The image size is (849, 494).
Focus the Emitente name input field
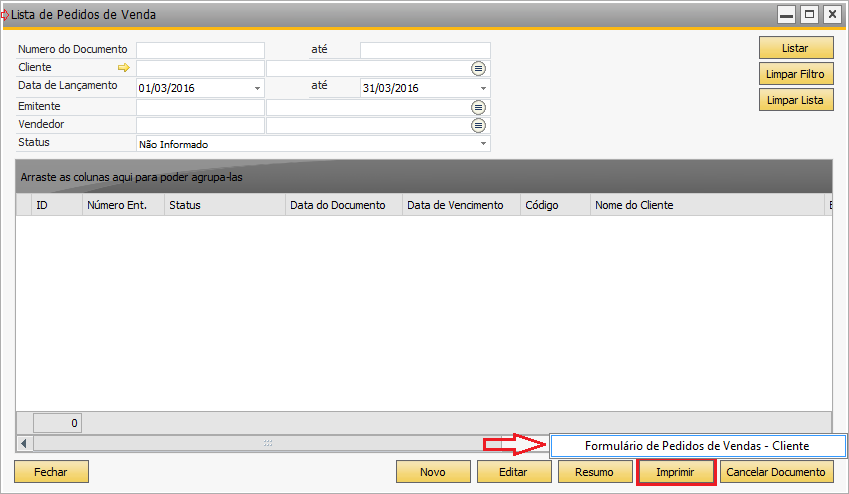tap(368, 107)
